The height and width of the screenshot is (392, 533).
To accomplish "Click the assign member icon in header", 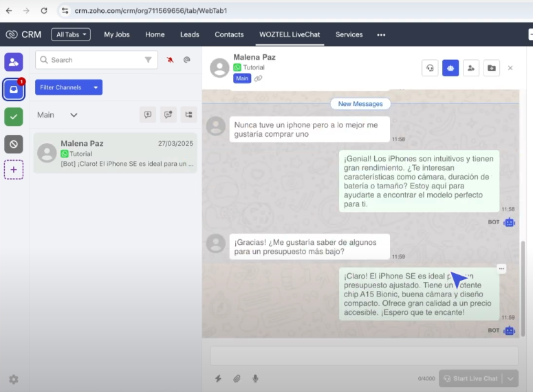I will (x=471, y=68).
